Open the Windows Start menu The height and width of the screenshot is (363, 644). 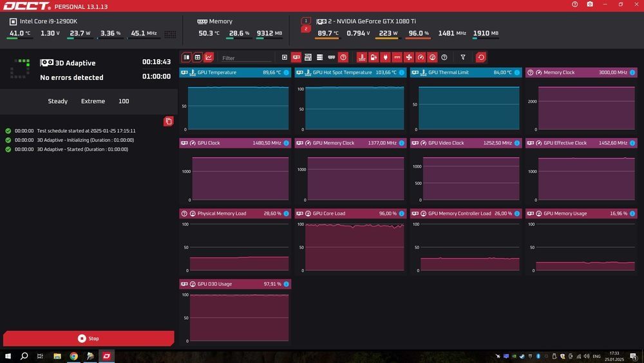pos(8,356)
